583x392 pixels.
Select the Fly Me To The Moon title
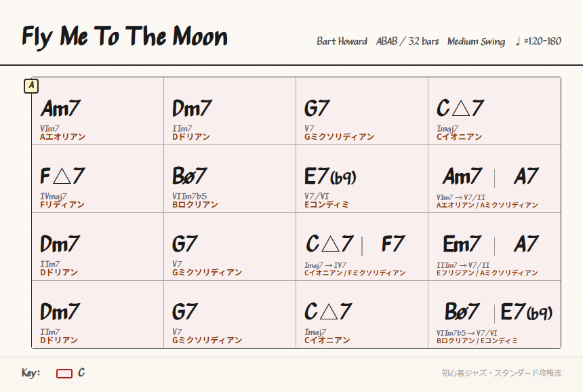point(125,37)
